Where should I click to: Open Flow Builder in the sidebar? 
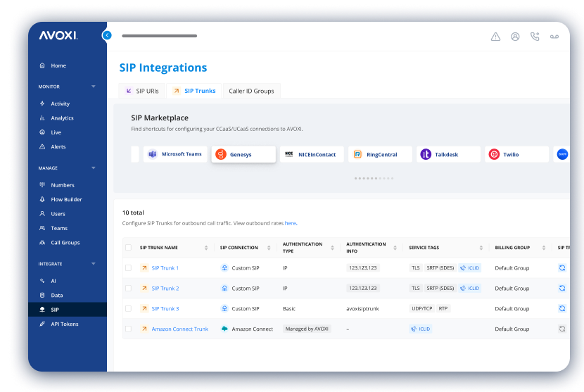[66, 199]
